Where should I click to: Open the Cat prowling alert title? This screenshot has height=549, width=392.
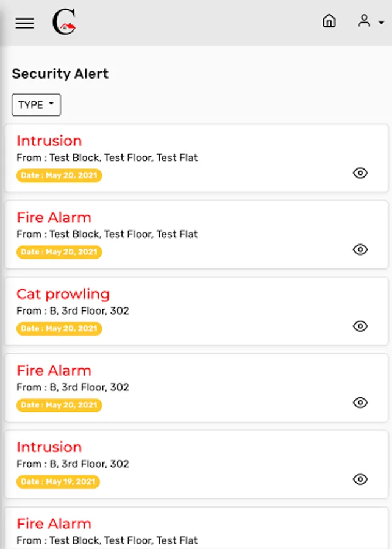click(x=63, y=294)
